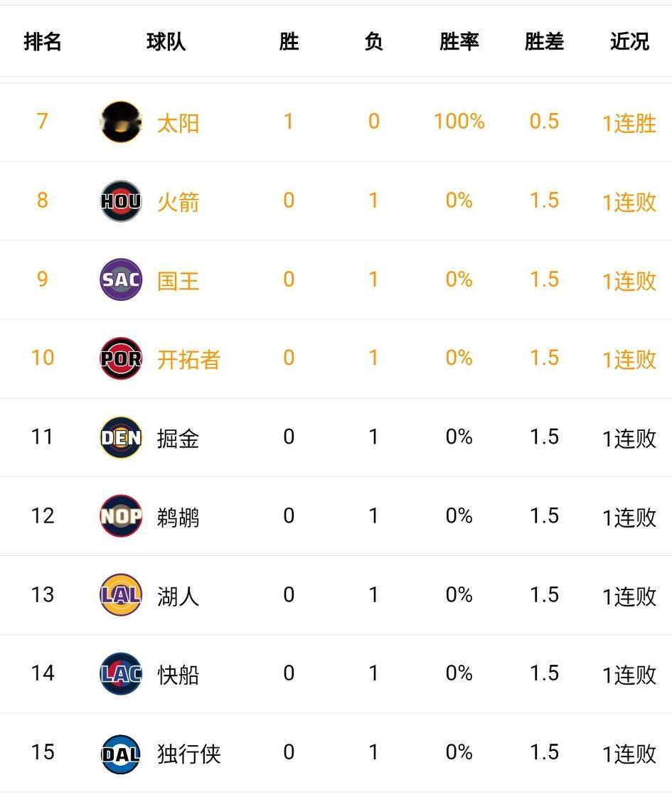Select the 独行侠 team name
This screenshot has height=802, width=672.
pyautogui.click(x=188, y=754)
